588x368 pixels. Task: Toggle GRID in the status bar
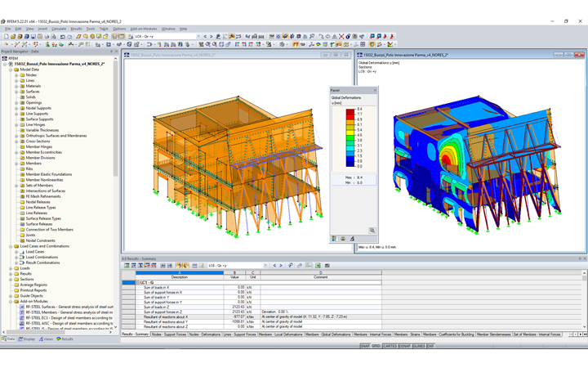(x=376, y=346)
